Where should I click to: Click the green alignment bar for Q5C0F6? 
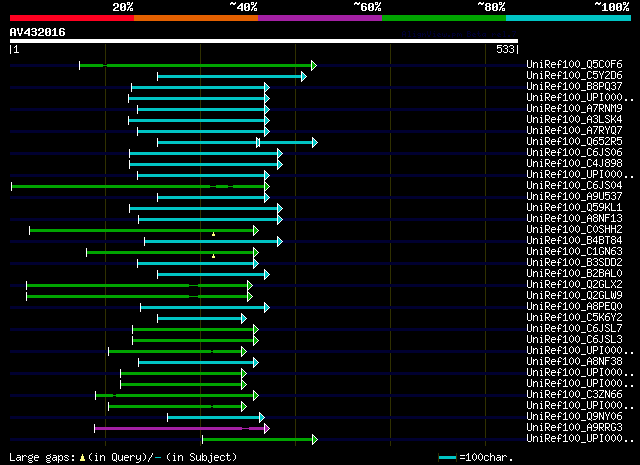[198, 65]
